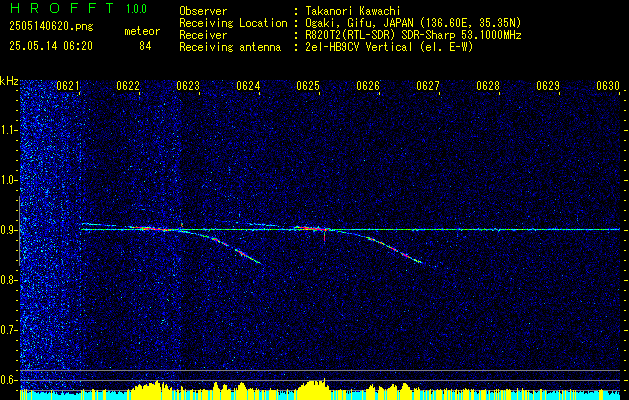
Task: Click the kHz axis unit label
Action: coord(9,82)
